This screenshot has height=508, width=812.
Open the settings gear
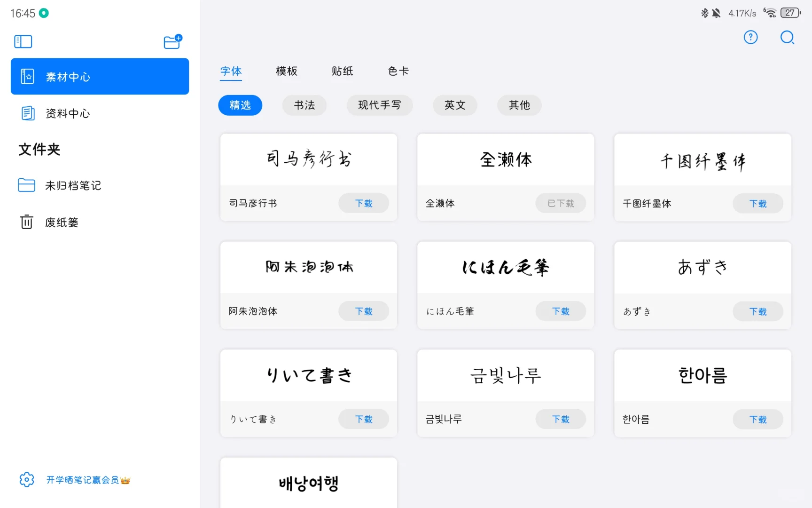point(27,479)
